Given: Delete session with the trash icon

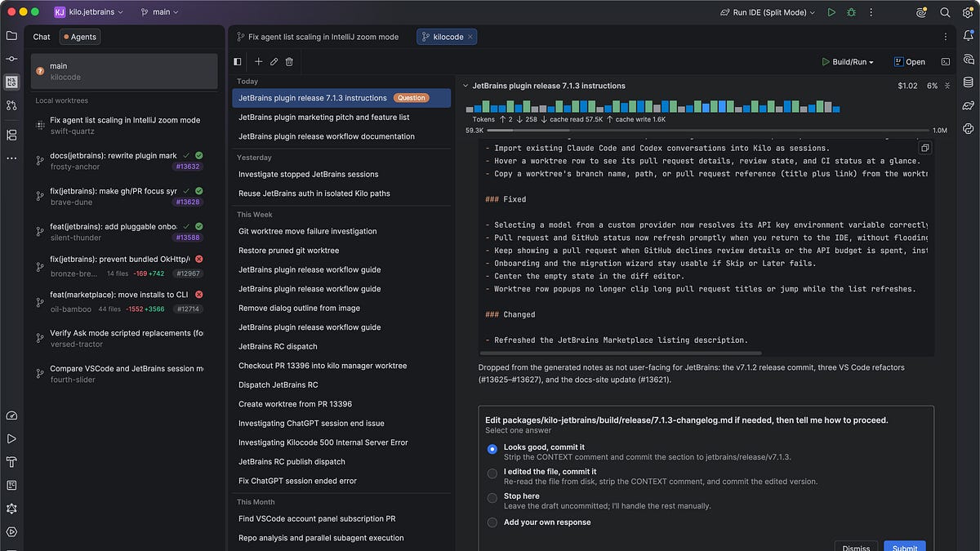Looking at the screenshot, I should pyautogui.click(x=289, y=61).
